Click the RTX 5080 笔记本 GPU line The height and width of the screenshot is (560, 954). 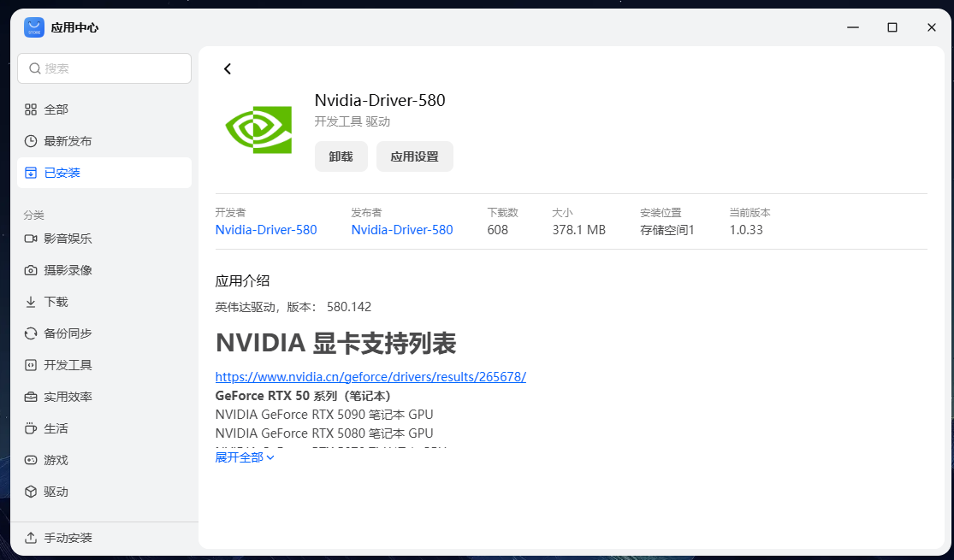324,433
